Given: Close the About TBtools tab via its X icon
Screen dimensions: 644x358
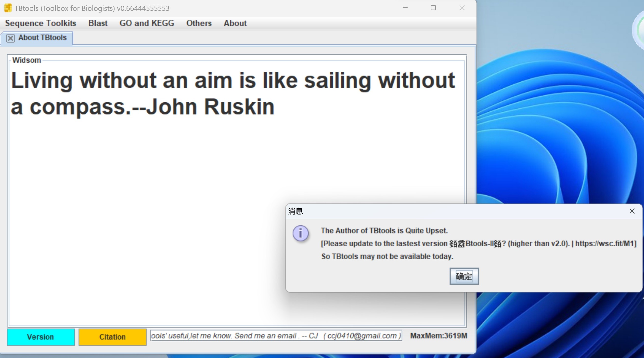Looking at the screenshot, I should pyautogui.click(x=10, y=38).
